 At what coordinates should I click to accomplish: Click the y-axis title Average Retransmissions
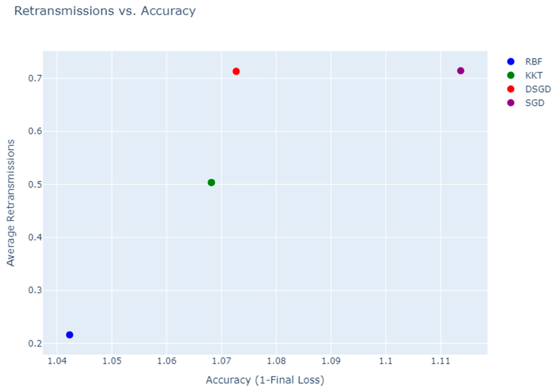(x=11, y=203)
